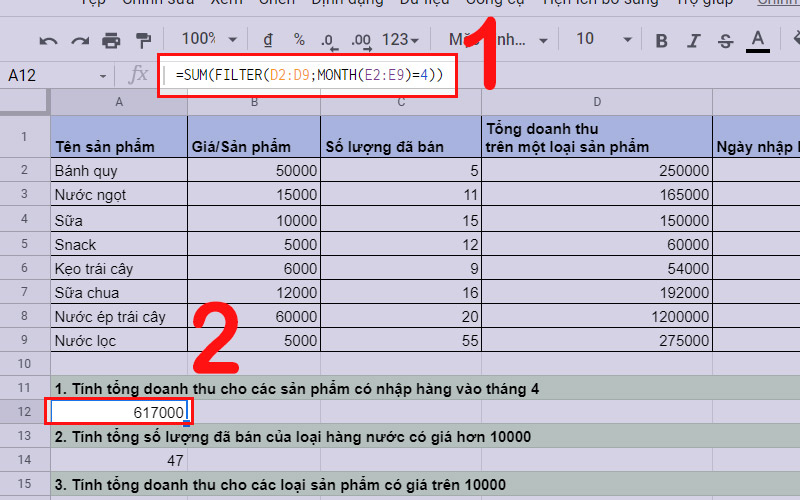Select row 5 header
The width and height of the screenshot is (800, 500).
[25, 244]
